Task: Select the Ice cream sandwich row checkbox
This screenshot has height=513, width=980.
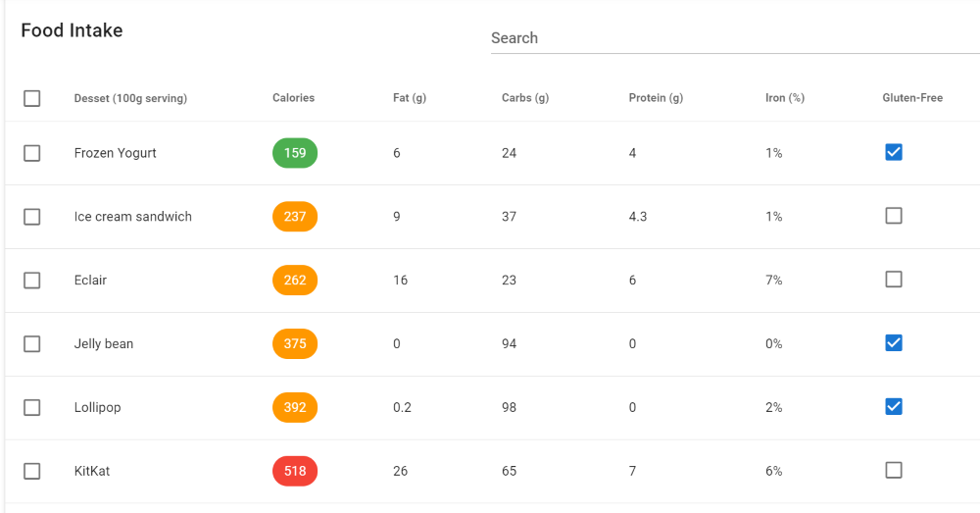Action: click(x=32, y=217)
